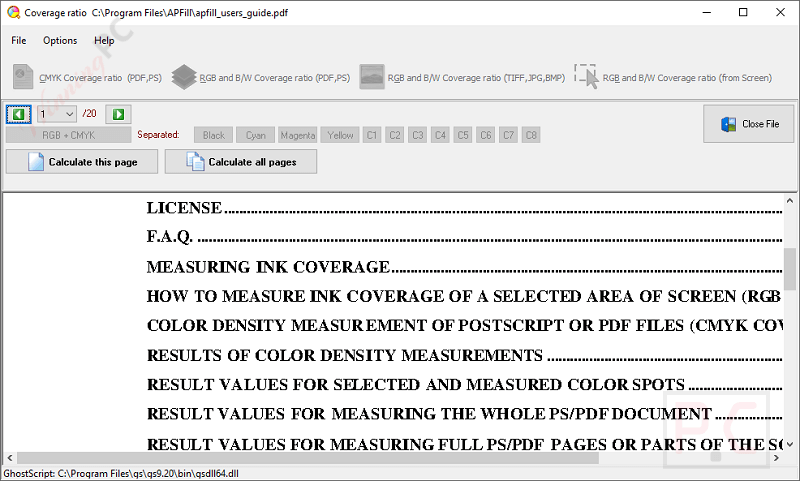Click the CMYK Coverage ratio (PDF,PS) document icon
The height and width of the screenshot is (481, 800).
[x=23, y=77]
